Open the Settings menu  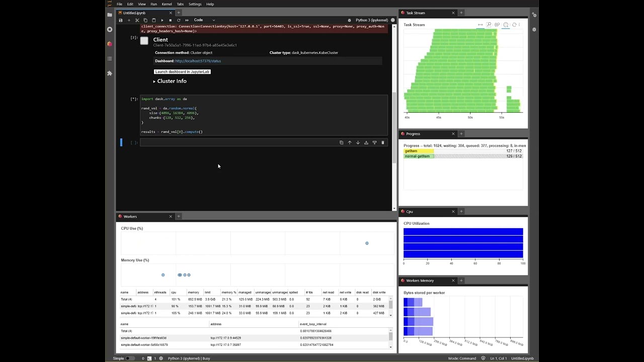pyautogui.click(x=195, y=4)
